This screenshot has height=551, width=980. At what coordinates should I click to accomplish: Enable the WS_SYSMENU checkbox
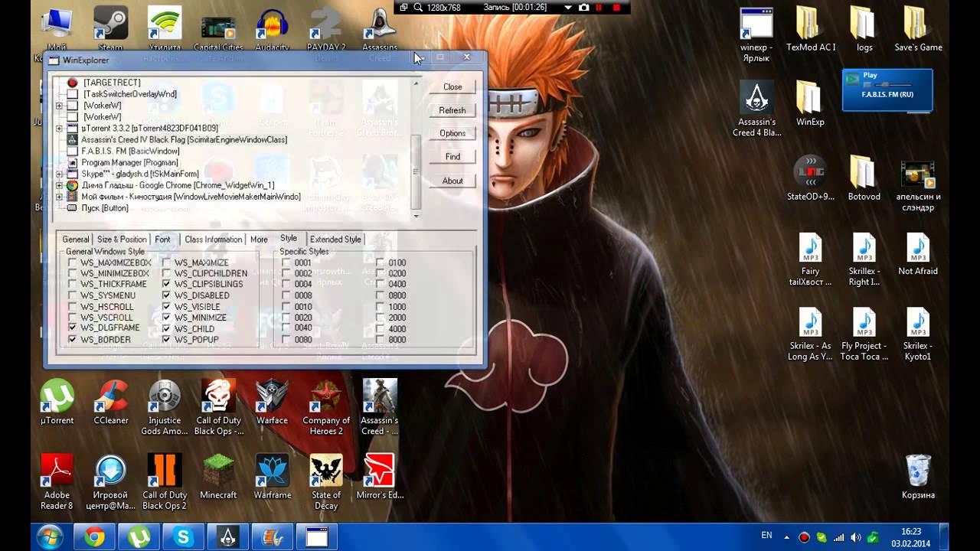pos(72,295)
